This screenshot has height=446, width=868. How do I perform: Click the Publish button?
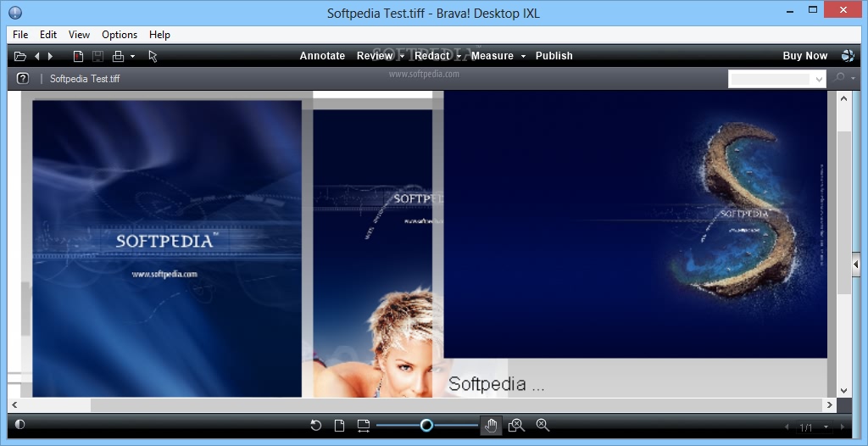point(554,56)
